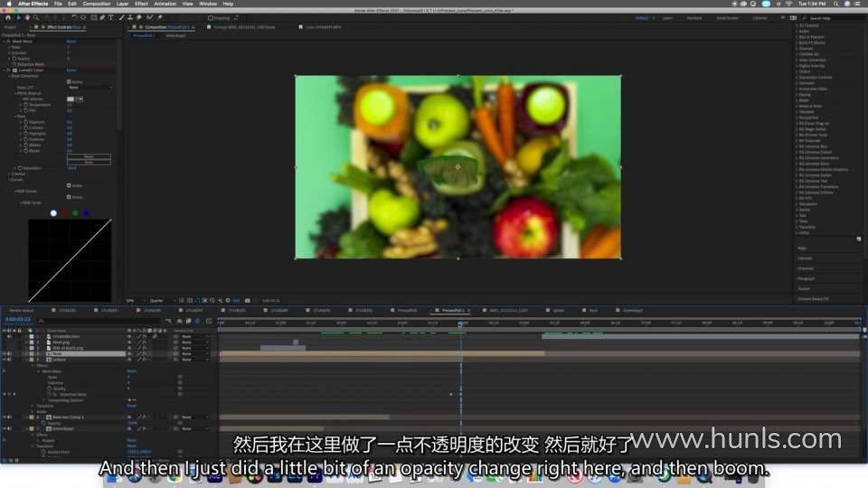868x488 pixels.
Task: Select the green curve channel swatch
Action: pyautogui.click(x=75, y=213)
